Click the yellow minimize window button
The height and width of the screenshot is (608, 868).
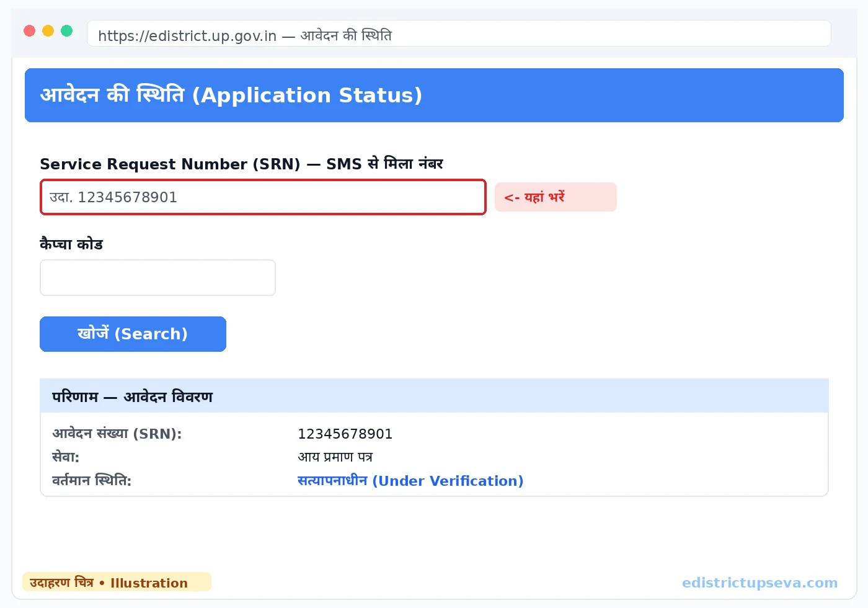pos(48,31)
